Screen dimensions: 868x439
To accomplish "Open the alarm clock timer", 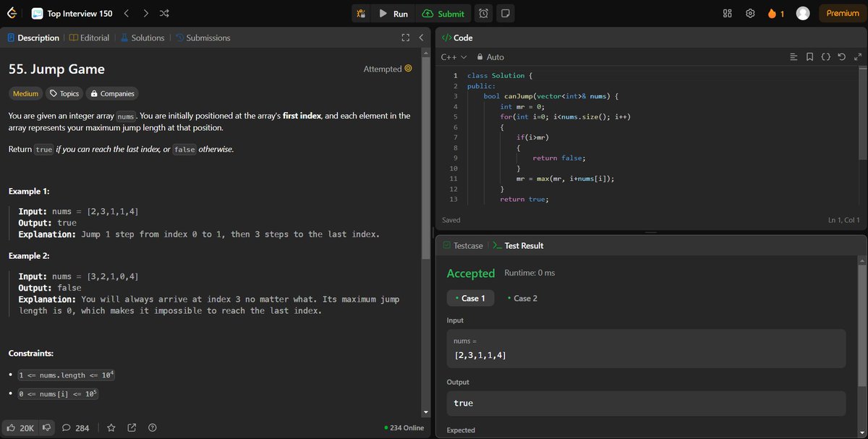I will [483, 14].
